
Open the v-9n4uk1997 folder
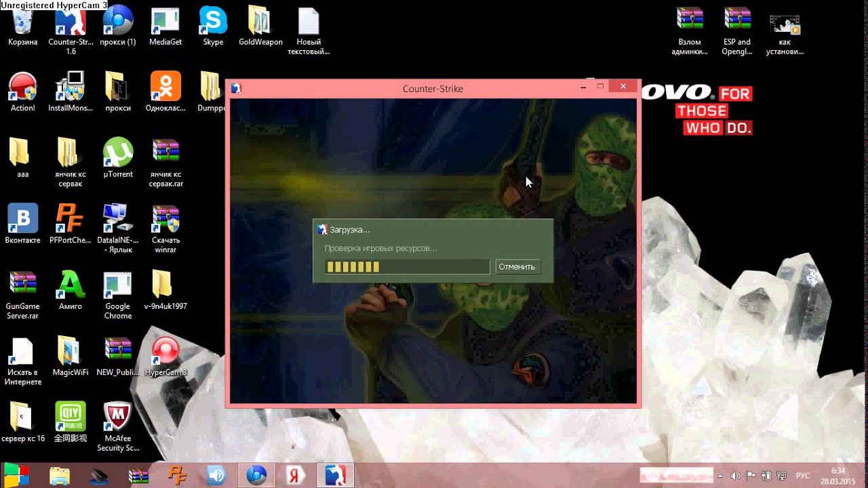pyautogui.click(x=165, y=290)
